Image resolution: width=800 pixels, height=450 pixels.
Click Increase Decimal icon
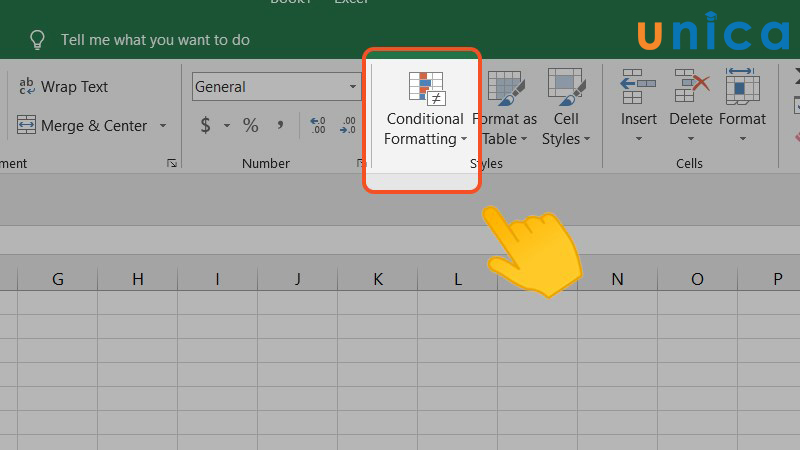[318, 126]
